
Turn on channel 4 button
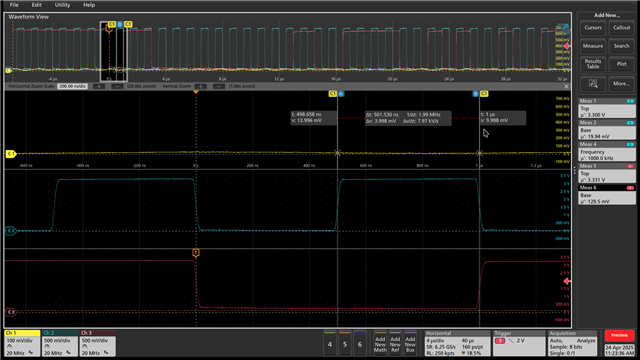pyautogui.click(x=330, y=344)
